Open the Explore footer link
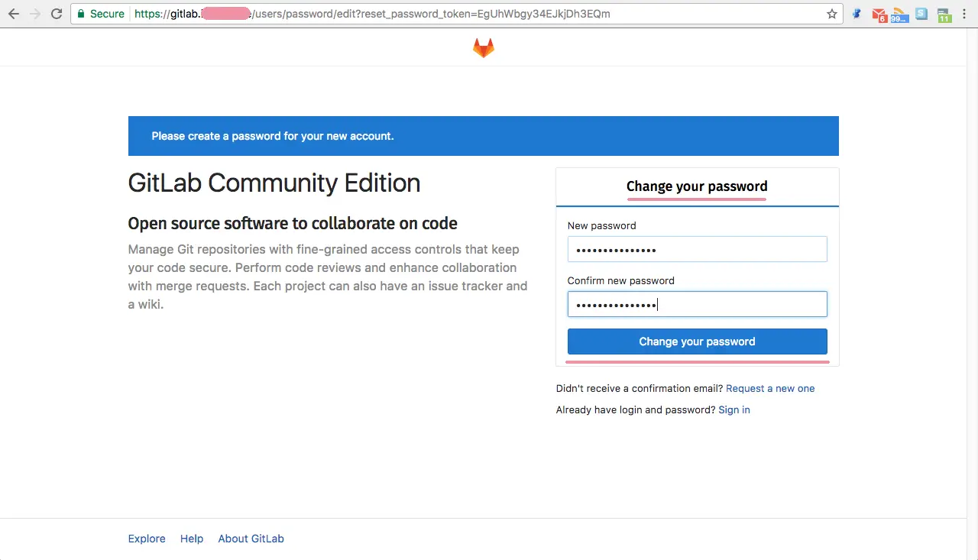978x560 pixels. [147, 539]
